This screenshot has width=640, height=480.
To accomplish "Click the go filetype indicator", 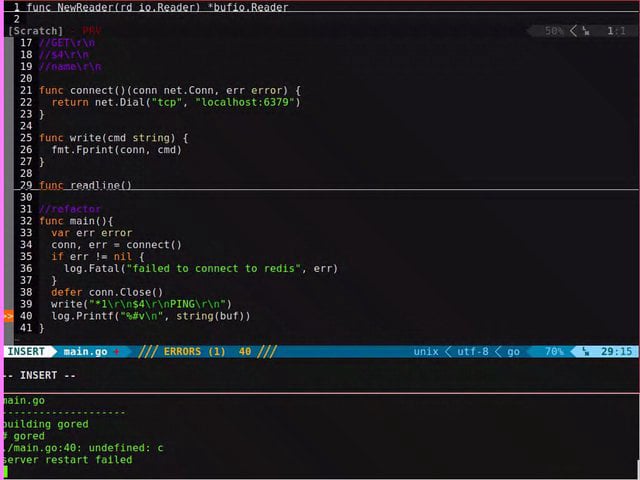I will pyautogui.click(x=513, y=352).
